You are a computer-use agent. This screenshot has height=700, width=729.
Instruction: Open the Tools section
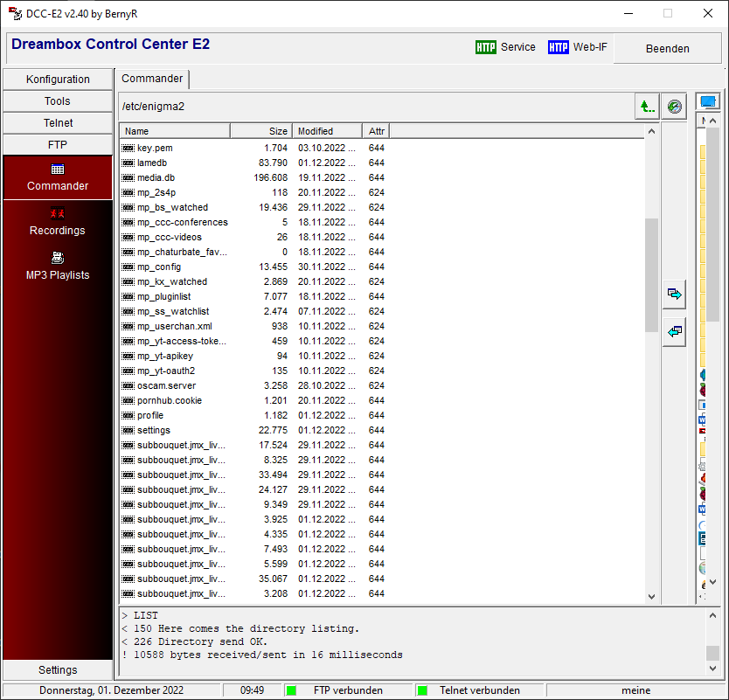tap(58, 101)
